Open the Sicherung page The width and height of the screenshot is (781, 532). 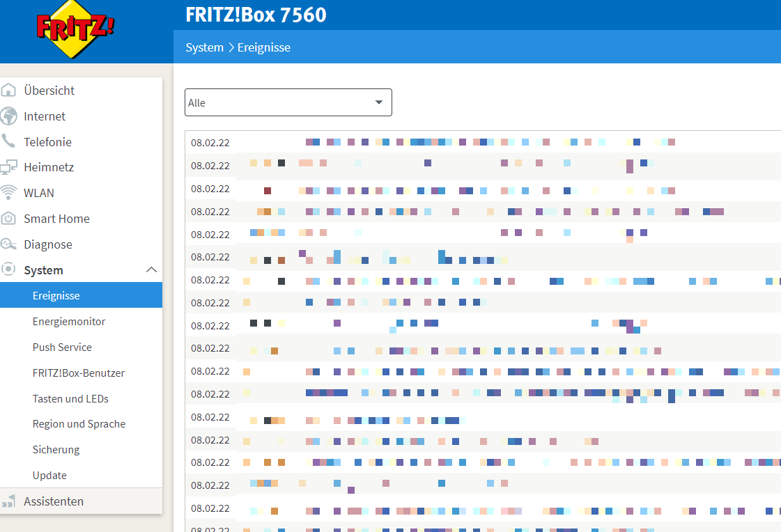pyautogui.click(x=56, y=450)
